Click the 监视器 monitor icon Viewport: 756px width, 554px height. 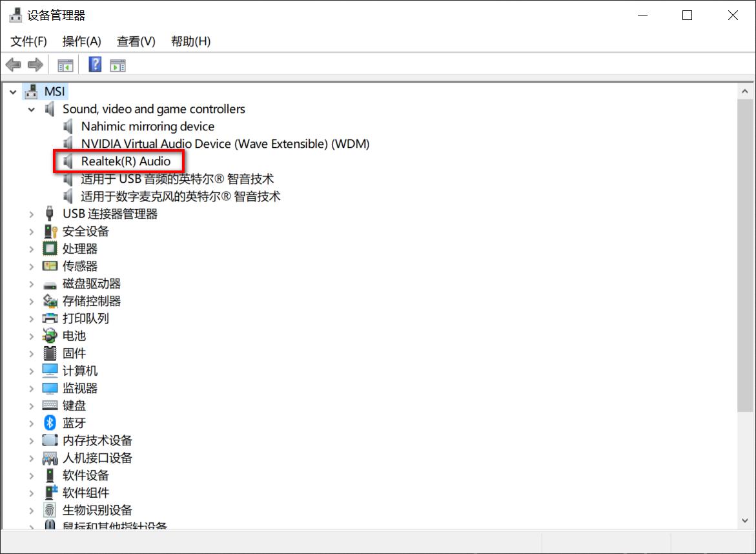(x=49, y=388)
